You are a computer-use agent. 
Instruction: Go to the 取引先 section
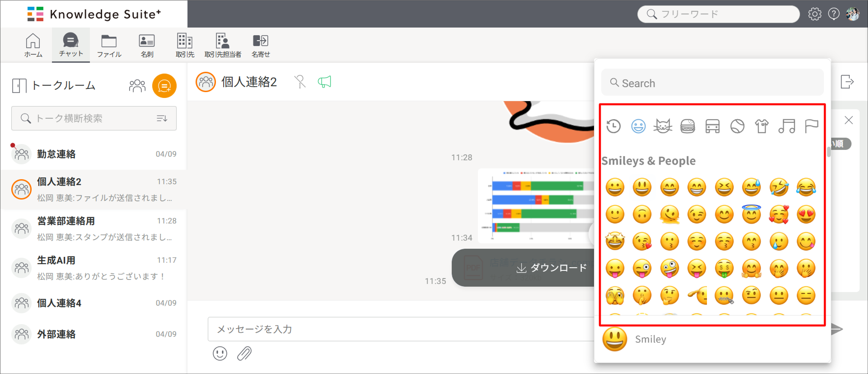(185, 45)
